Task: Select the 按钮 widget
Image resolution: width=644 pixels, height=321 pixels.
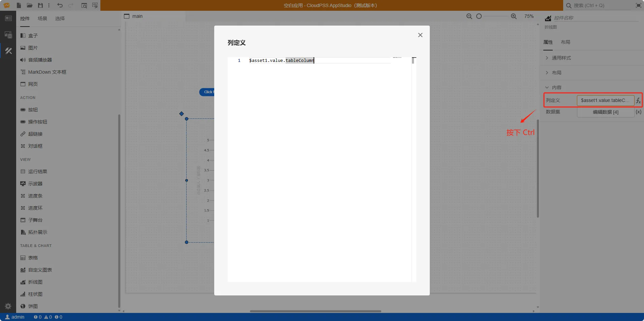Action: point(29,110)
